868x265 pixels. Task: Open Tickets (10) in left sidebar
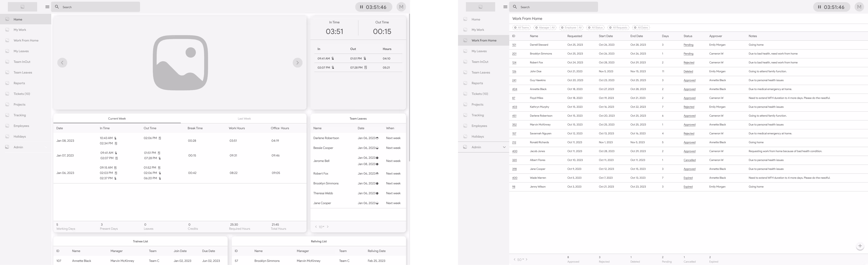pyautogui.click(x=22, y=94)
